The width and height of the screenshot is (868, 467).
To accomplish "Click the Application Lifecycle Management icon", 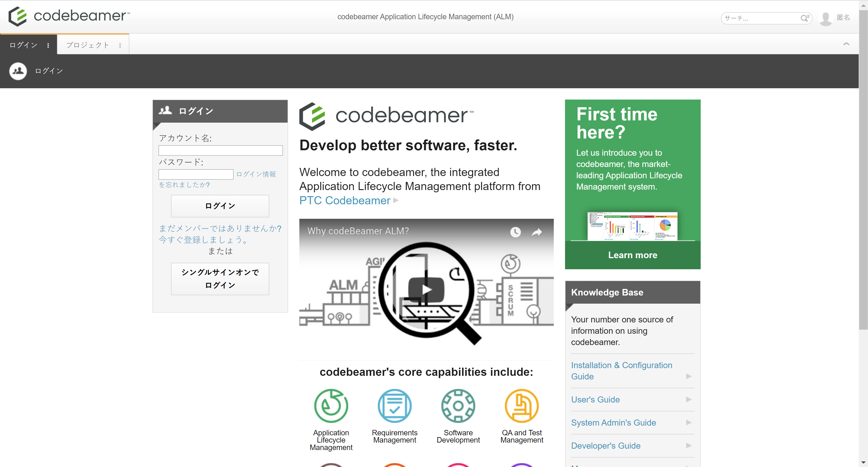I will (x=331, y=406).
